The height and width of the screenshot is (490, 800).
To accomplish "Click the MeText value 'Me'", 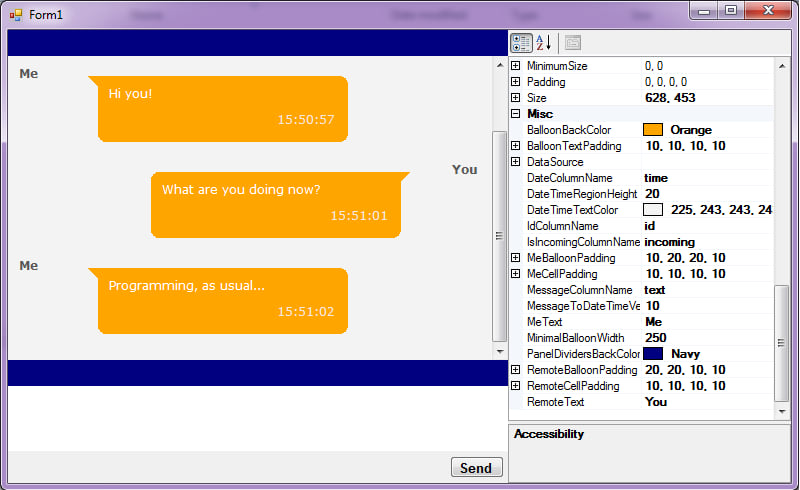I will pyautogui.click(x=654, y=322).
